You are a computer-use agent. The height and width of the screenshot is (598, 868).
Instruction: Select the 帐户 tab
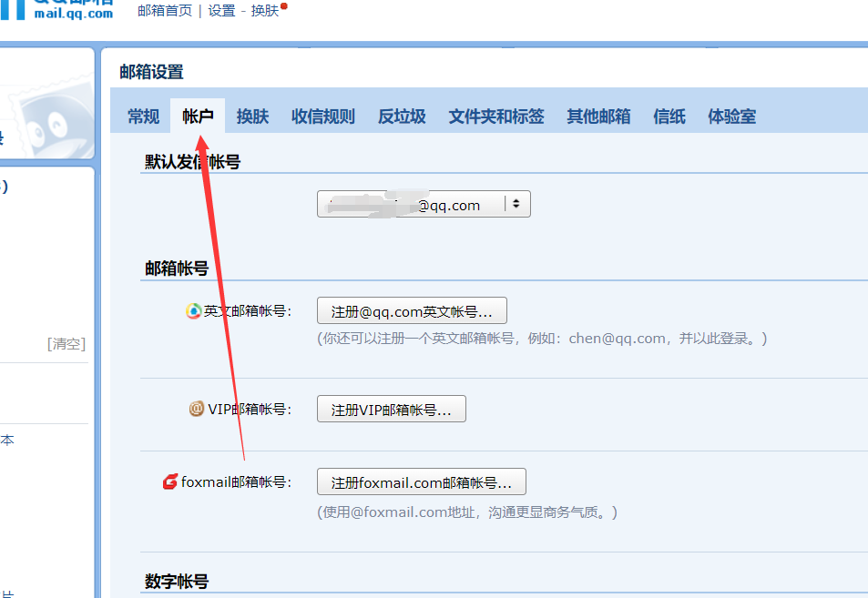point(198,117)
